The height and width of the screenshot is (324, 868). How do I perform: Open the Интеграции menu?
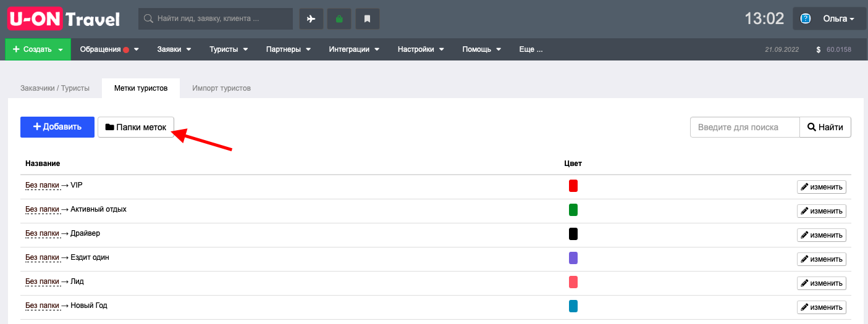point(354,49)
